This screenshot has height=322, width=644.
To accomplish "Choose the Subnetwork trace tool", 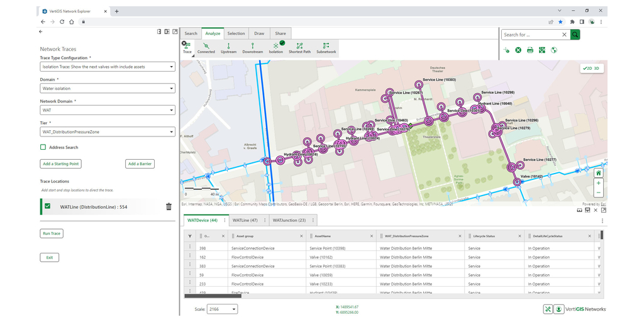I will 326,48.
